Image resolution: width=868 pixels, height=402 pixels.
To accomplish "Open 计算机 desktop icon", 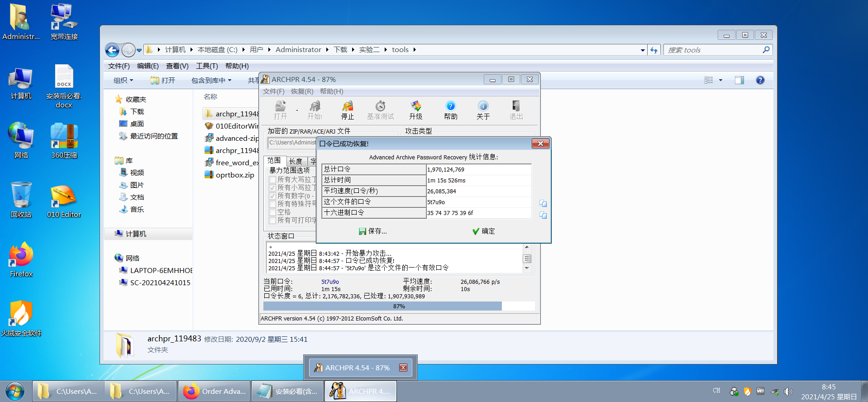I will pyautogui.click(x=21, y=84).
